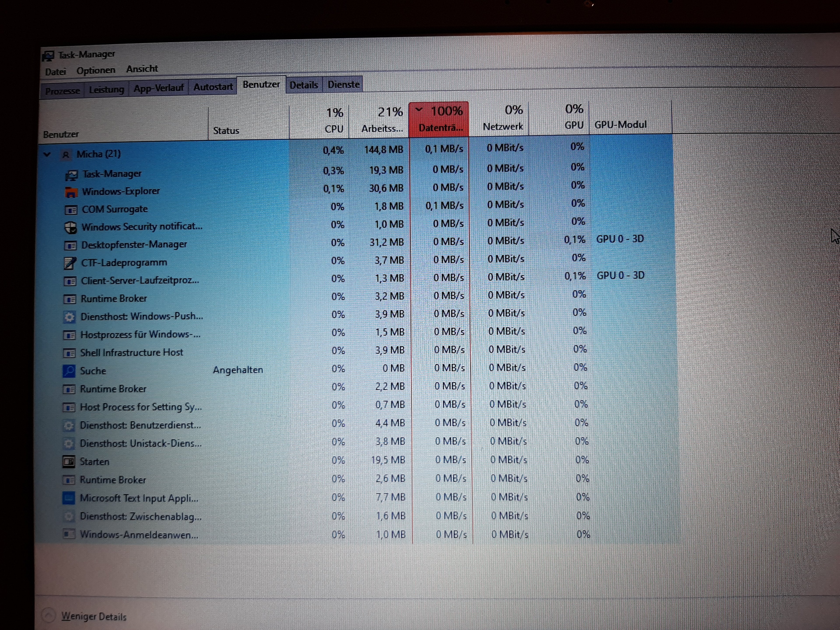Click GPU 0 - 3D in the Desktopfenster-Manager row
The height and width of the screenshot is (630, 840).
(x=620, y=239)
